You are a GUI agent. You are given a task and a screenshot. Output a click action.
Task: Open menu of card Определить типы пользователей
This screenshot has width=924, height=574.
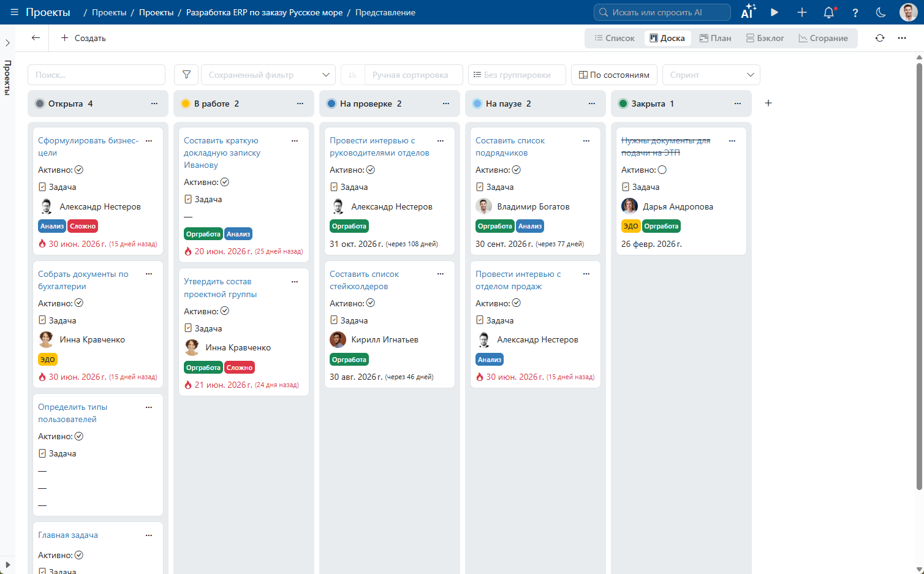tap(149, 407)
